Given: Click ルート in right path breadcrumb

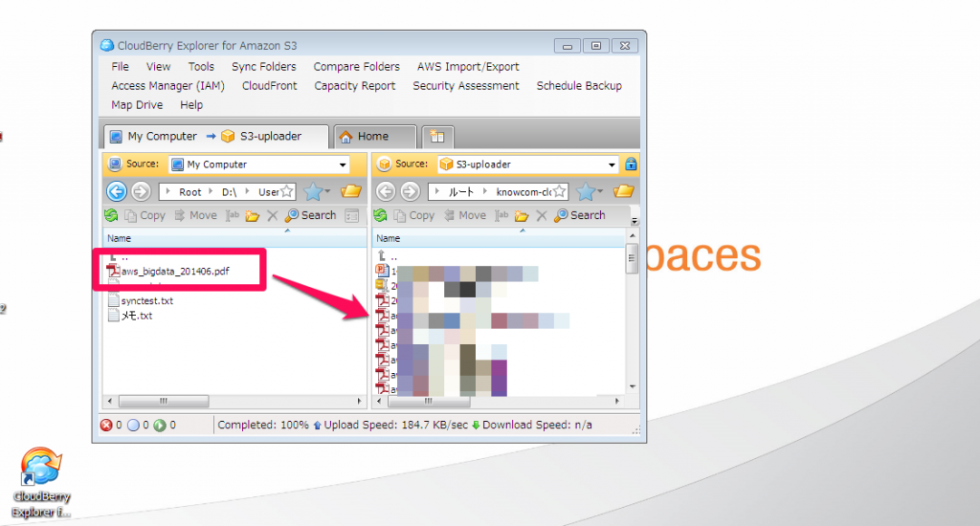Looking at the screenshot, I should (x=460, y=192).
